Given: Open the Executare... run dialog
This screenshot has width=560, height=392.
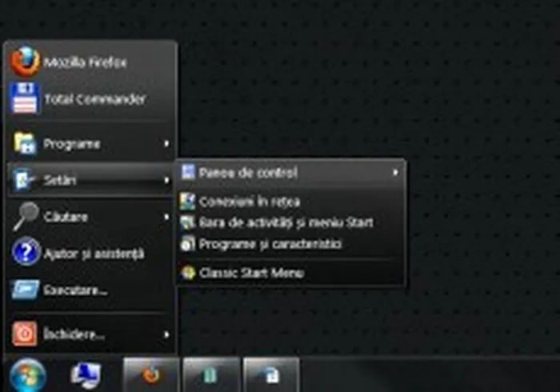Looking at the screenshot, I should 75,290.
